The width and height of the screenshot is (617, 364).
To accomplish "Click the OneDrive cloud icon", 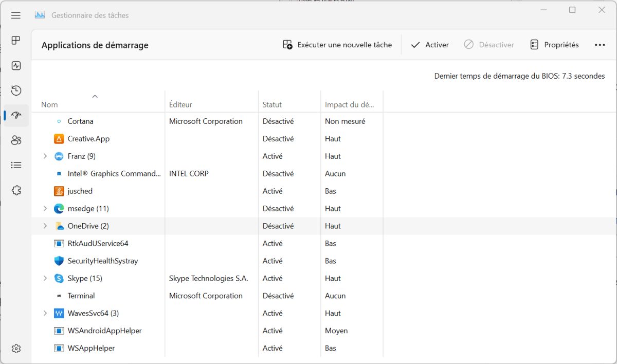I will [59, 226].
